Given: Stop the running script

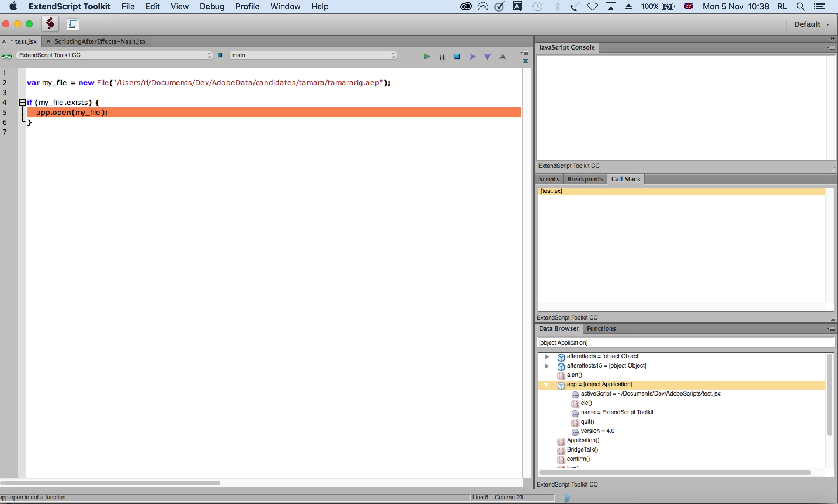Looking at the screenshot, I should (457, 56).
